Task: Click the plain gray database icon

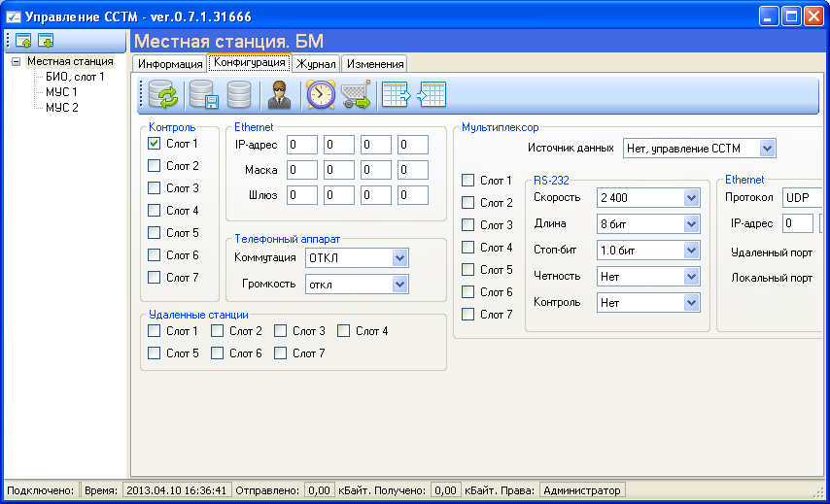Action: [x=239, y=94]
